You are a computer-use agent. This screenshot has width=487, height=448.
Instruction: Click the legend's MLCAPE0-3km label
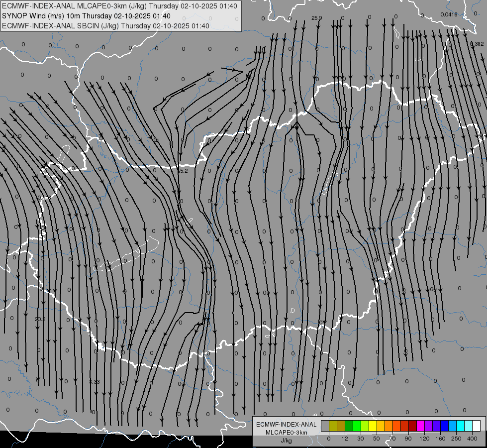(286, 433)
